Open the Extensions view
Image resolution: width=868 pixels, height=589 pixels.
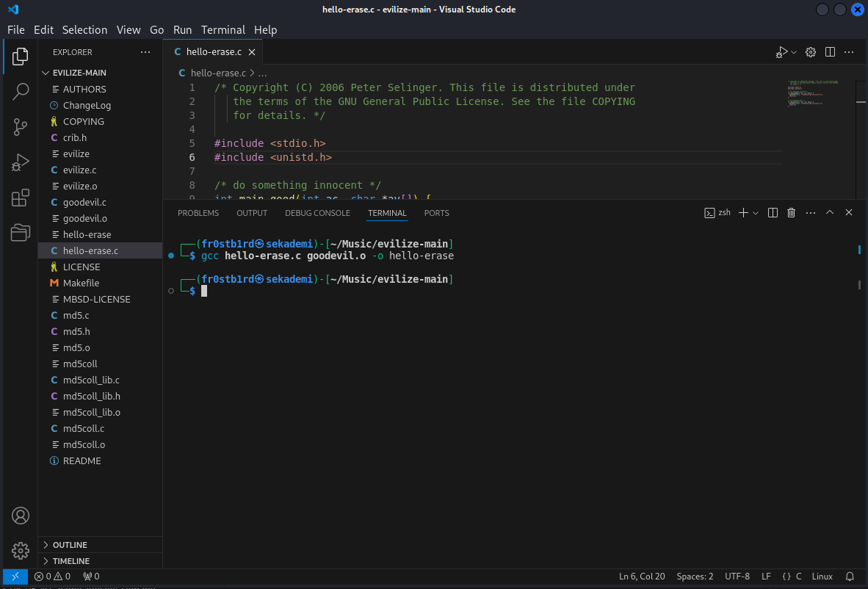[21, 198]
